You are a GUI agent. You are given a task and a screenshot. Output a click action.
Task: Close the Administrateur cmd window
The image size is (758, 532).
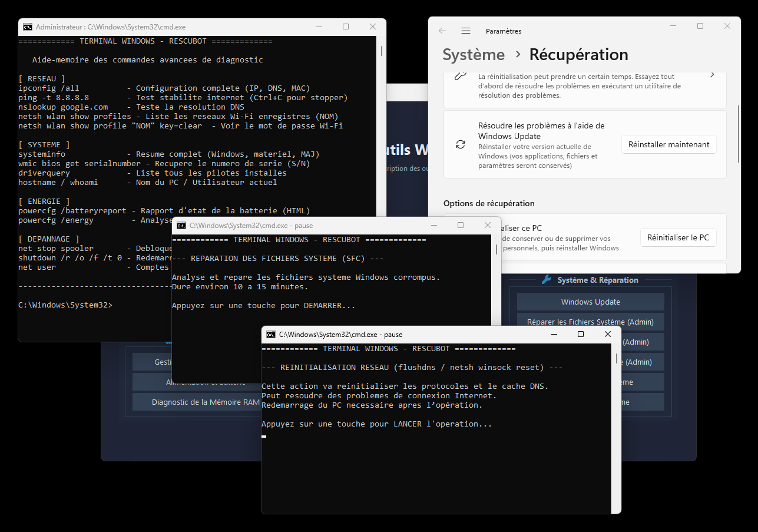coord(373,27)
